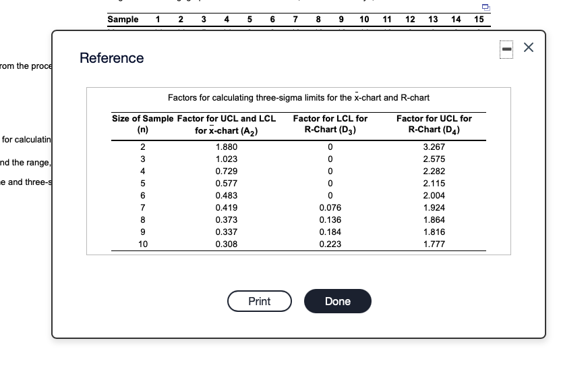Click the Size of Sample (n) column header
Screen dimensions: 588x372
tap(142, 124)
